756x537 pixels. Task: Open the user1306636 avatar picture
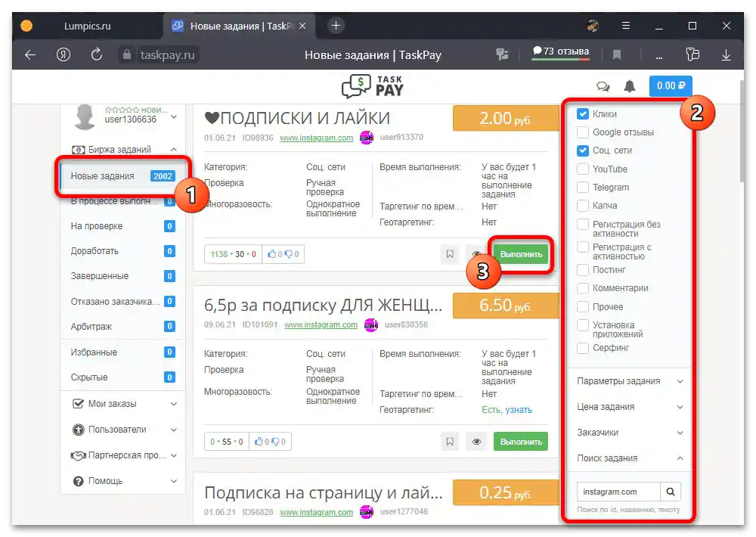point(85,116)
